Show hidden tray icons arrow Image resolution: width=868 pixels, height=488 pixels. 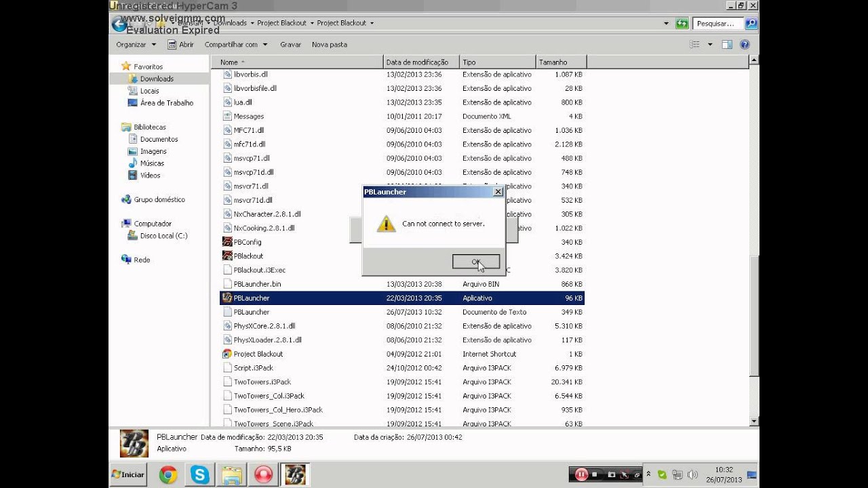point(649,474)
